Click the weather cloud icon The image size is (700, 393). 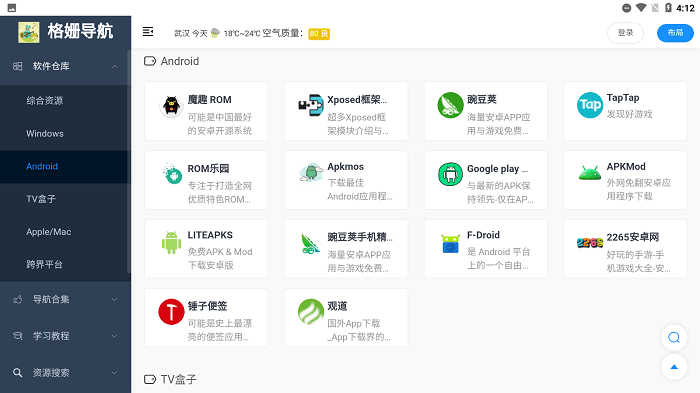click(x=215, y=33)
